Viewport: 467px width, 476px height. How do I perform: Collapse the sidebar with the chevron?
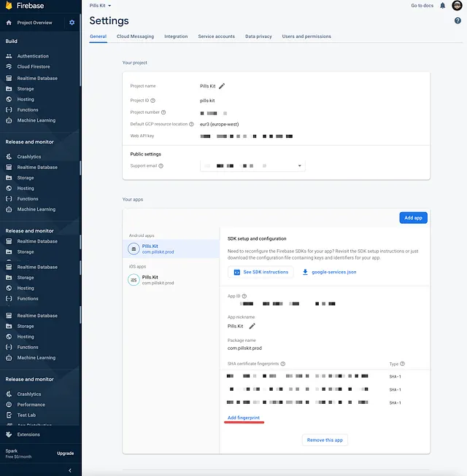[x=70, y=471]
